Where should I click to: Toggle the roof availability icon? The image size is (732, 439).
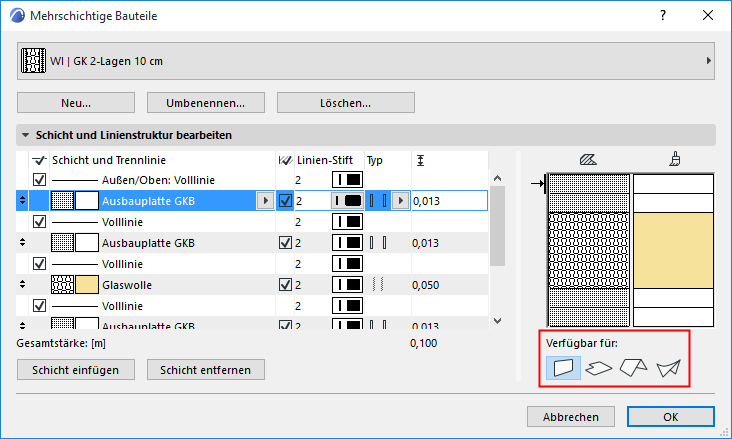click(x=634, y=368)
